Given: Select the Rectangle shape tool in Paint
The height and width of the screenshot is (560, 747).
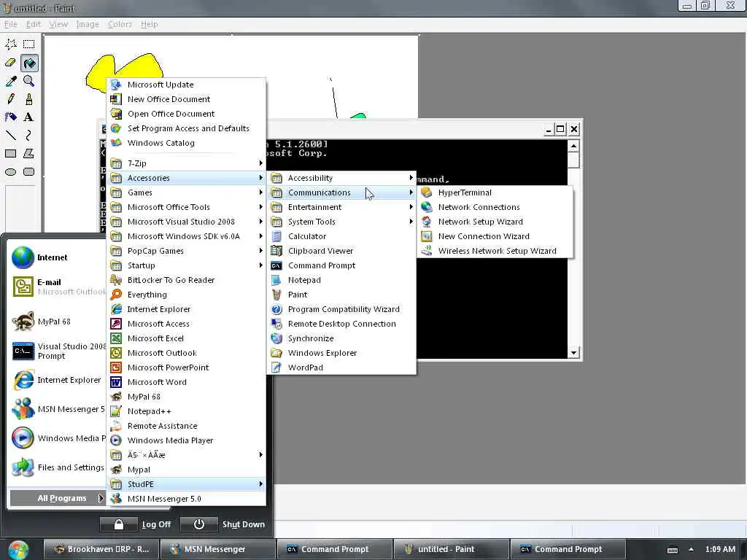Looking at the screenshot, I should (x=11, y=153).
